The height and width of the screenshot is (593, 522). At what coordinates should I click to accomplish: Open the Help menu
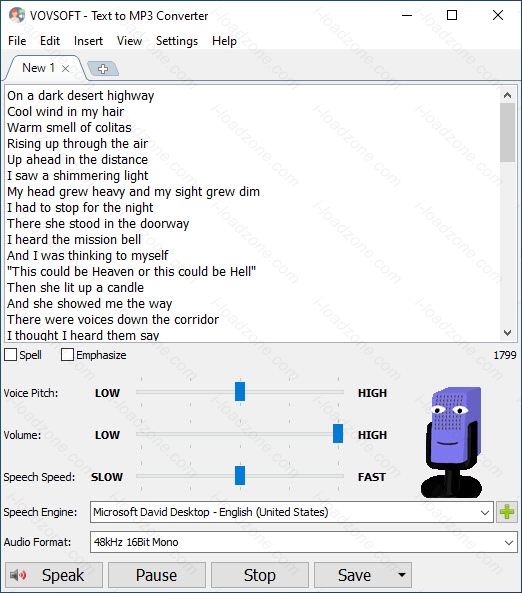pyautogui.click(x=224, y=40)
